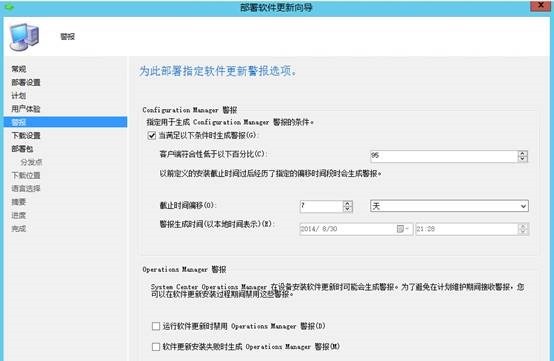Image resolution: width=554 pixels, height=361 pixels.
Task: Click the 警报生成时间 label
Action: pyautogui.click(x=217, y=224)
